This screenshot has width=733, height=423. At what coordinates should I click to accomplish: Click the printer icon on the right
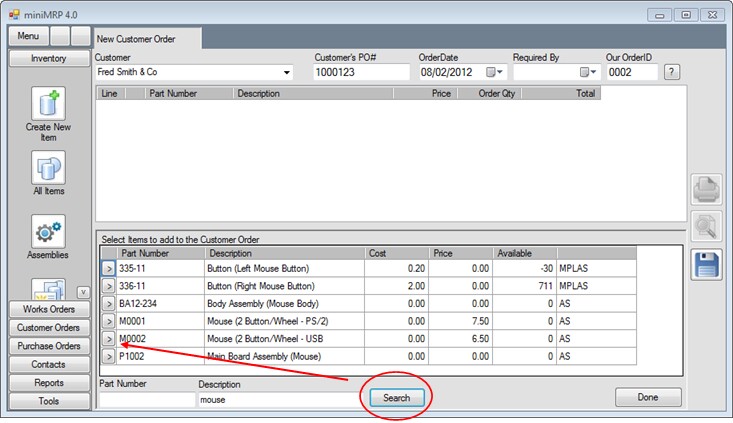point(707,188)
